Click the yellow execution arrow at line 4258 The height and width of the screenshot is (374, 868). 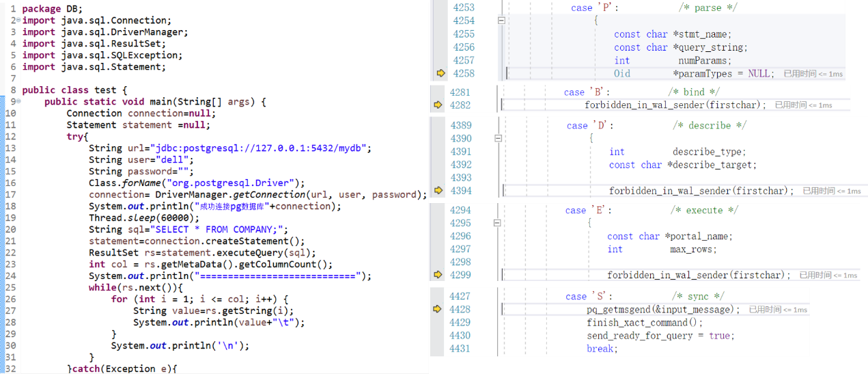440,73
